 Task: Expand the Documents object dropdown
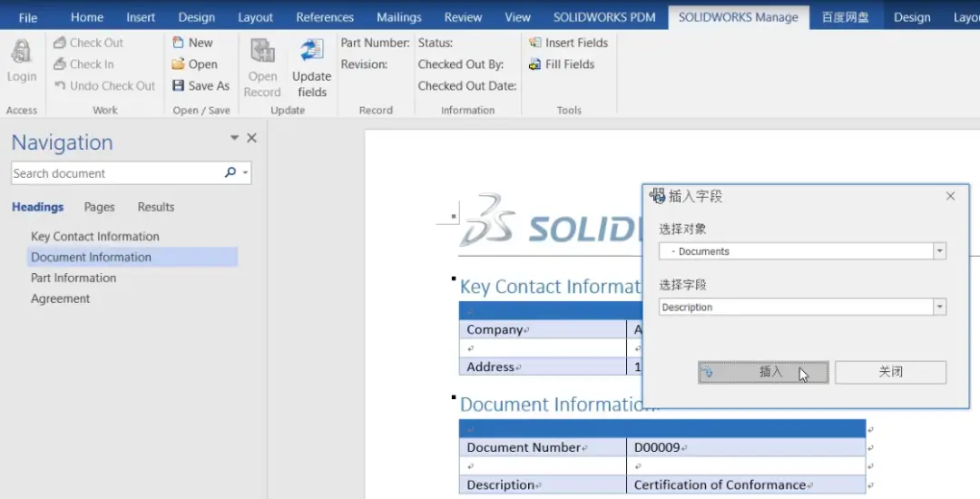point(939,251)
